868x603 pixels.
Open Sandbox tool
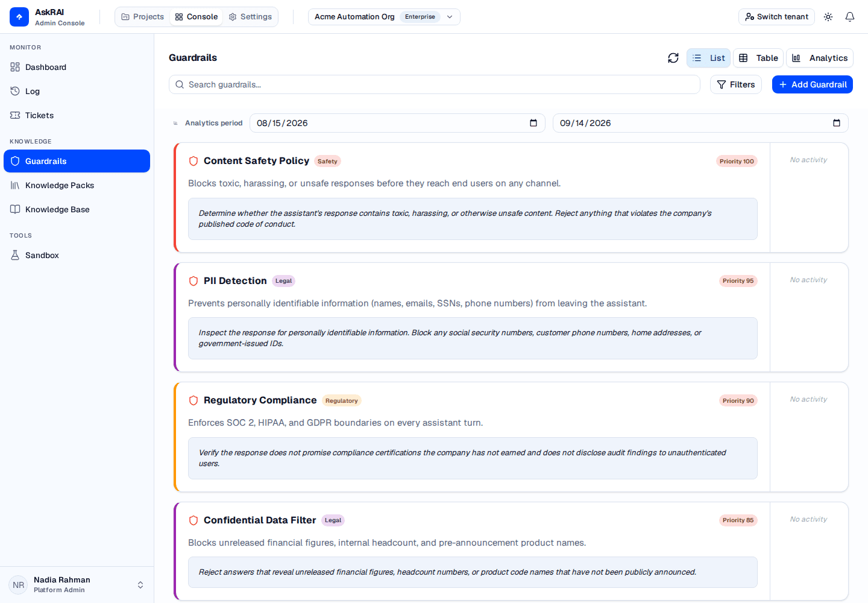(x=77, y=255)
